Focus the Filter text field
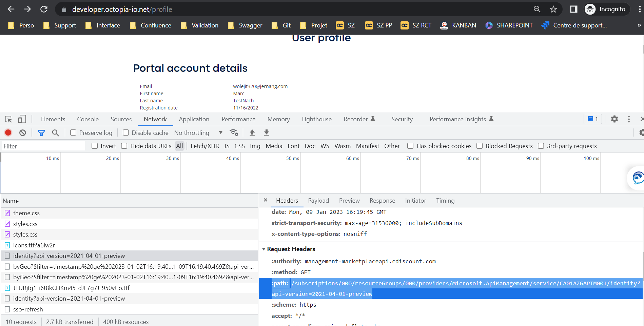The width and height of the screenshot is (644, 326). (x=43, y=146)
